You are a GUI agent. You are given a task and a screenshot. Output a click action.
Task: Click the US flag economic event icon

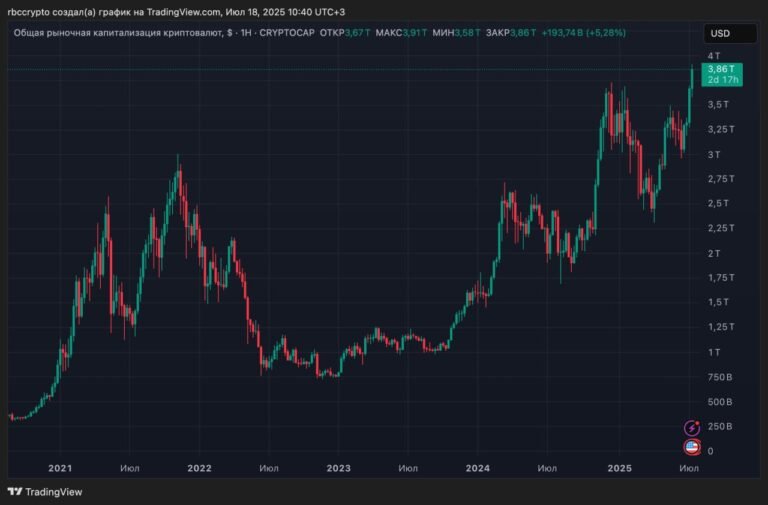point(691,447)
